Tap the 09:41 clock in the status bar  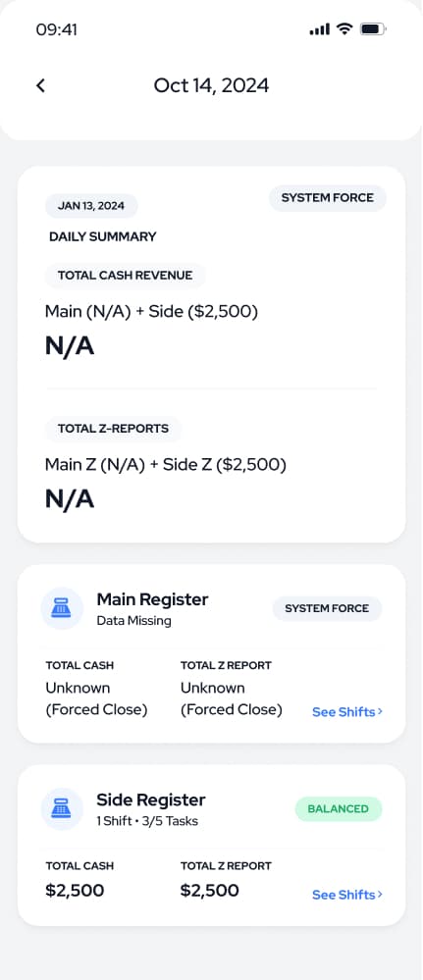click(56, 29)
